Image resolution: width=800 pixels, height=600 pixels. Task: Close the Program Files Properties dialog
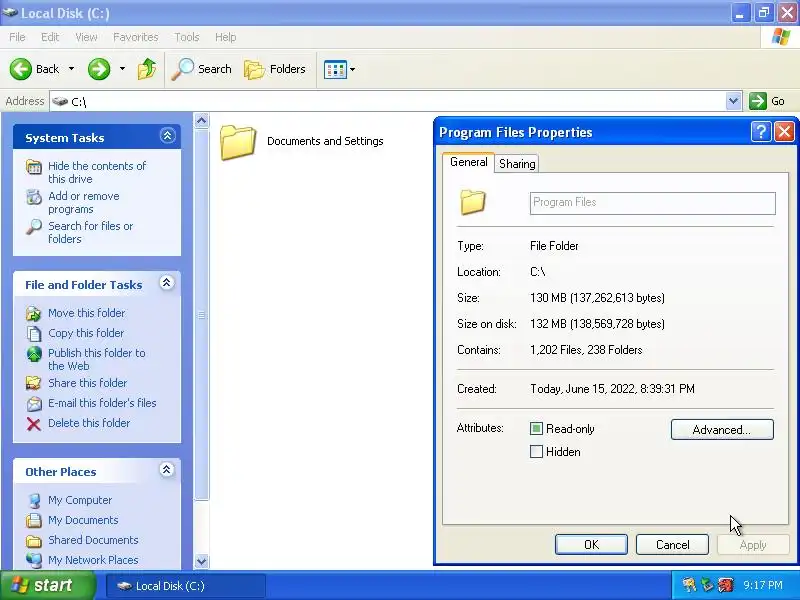[x=784, y=132]
